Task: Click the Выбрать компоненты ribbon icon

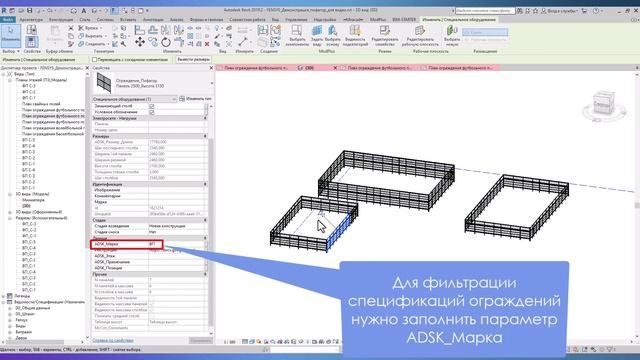Action: (297, 36)
